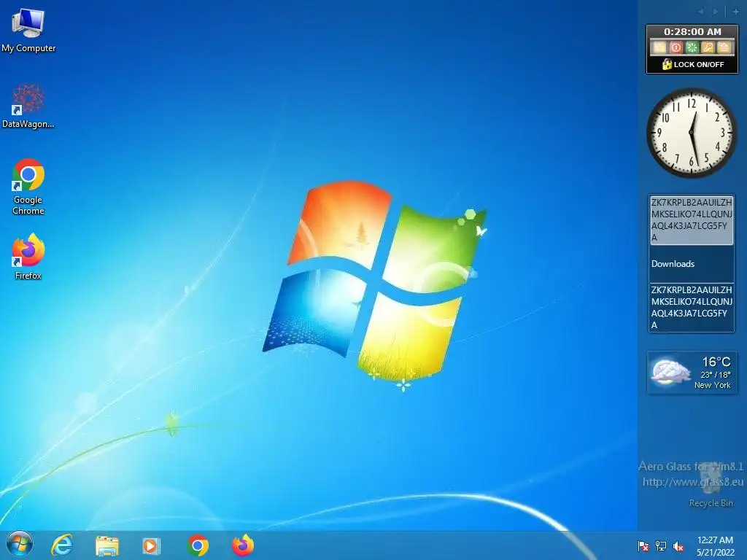Click the sidebar add gadget plus button

(735, 12)
